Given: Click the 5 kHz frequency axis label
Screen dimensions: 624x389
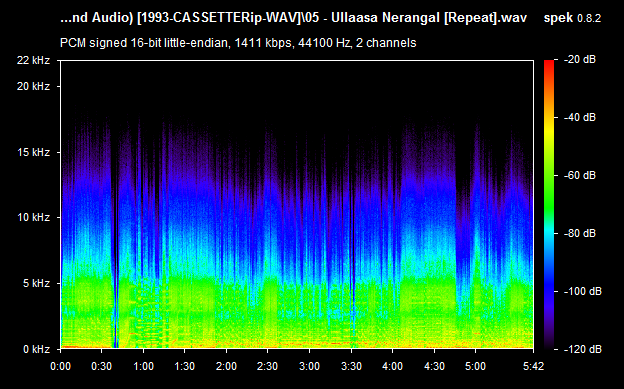Looking at the screenshot, I should [37, 283].
